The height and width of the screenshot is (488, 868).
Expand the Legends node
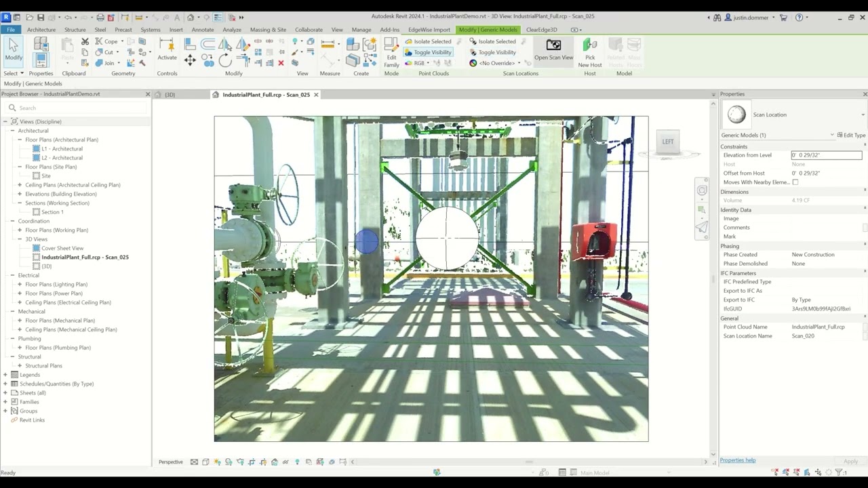5,375
